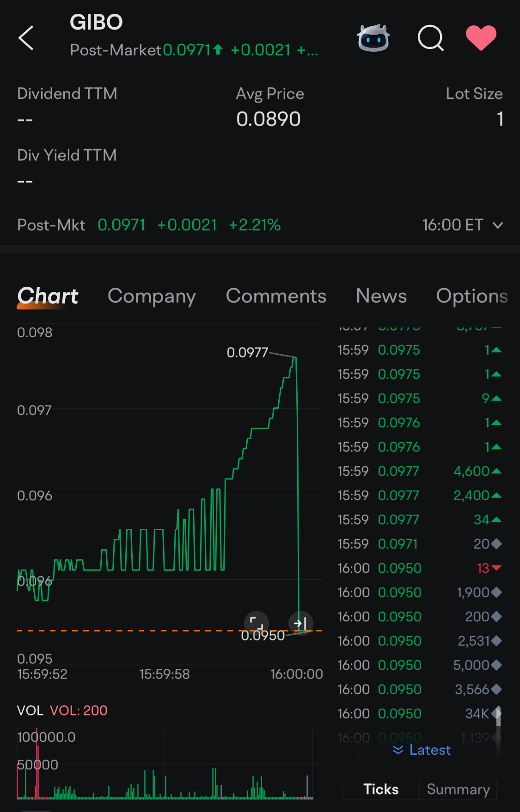
Task: Select the tick row with volume 3,566
Action: coord(420,690)
